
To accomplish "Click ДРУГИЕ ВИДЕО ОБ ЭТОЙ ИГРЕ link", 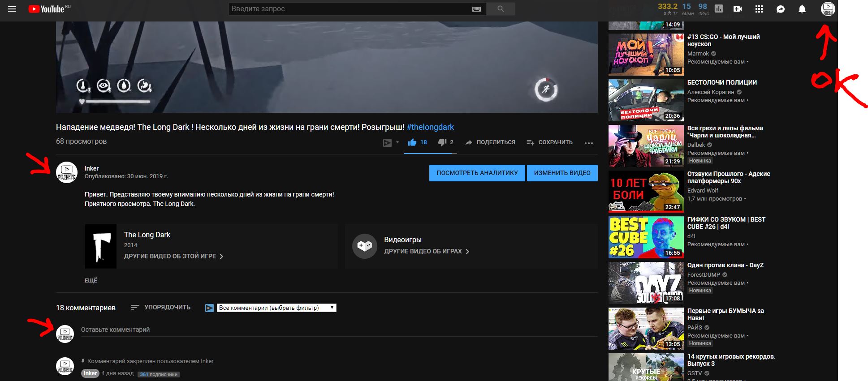I will pos(173,256).
